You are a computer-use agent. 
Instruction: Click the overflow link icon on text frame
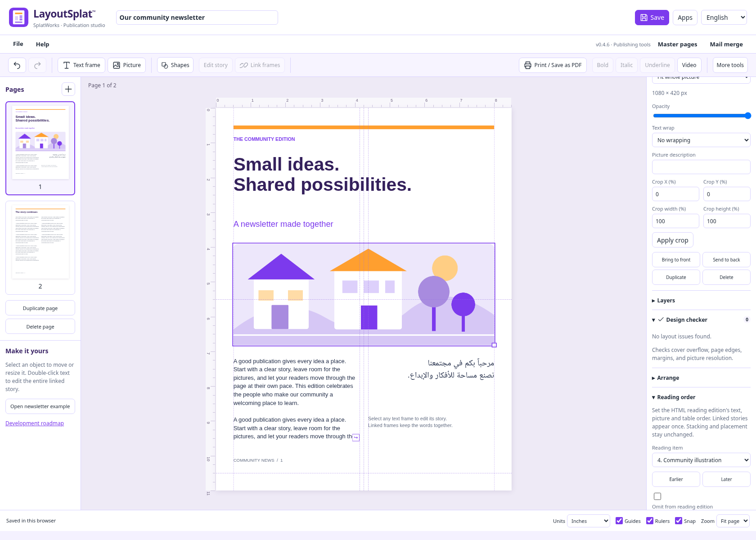[x=356, y=437]
